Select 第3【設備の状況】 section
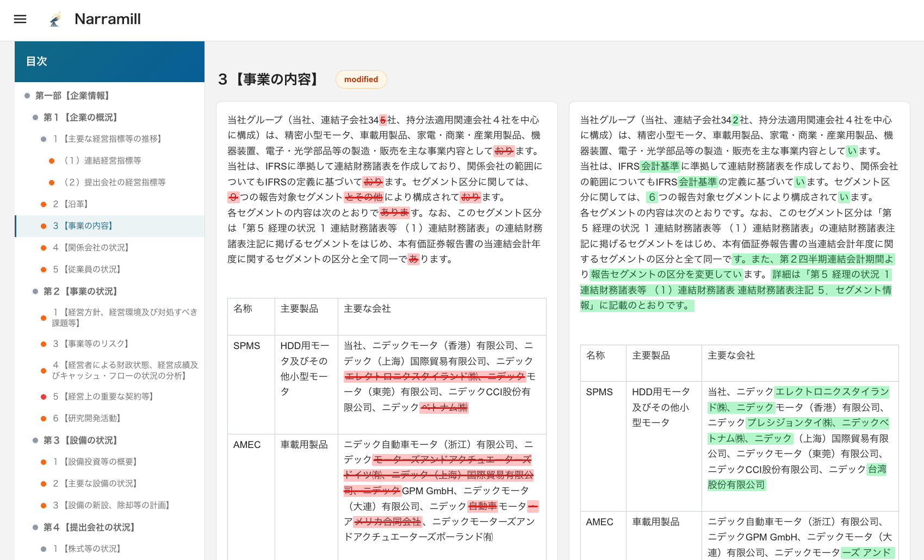 point(81,440)
